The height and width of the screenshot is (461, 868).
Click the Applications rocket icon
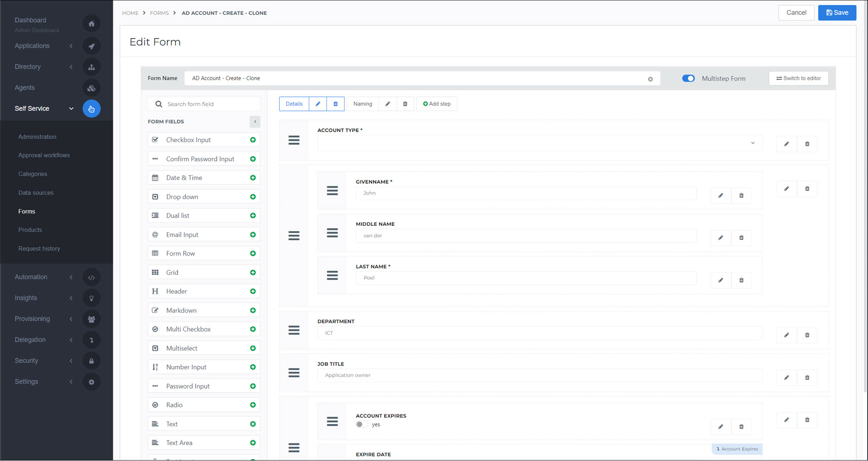[91, 46]
